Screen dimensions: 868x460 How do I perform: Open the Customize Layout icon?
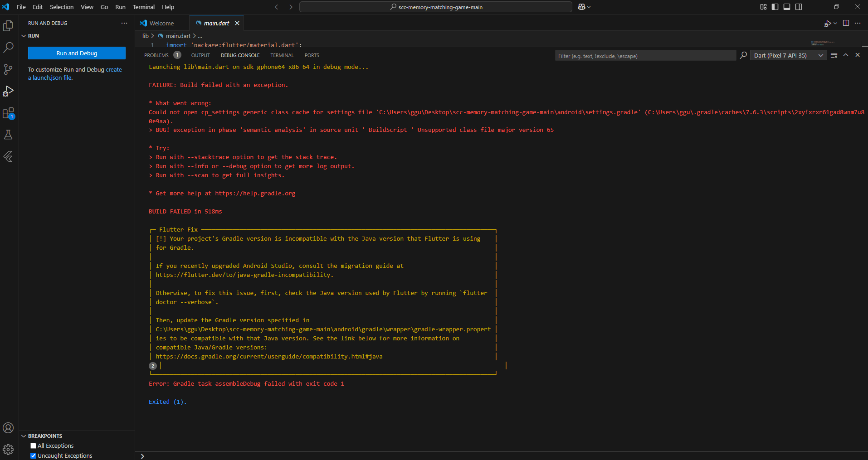tap(763, 7)
